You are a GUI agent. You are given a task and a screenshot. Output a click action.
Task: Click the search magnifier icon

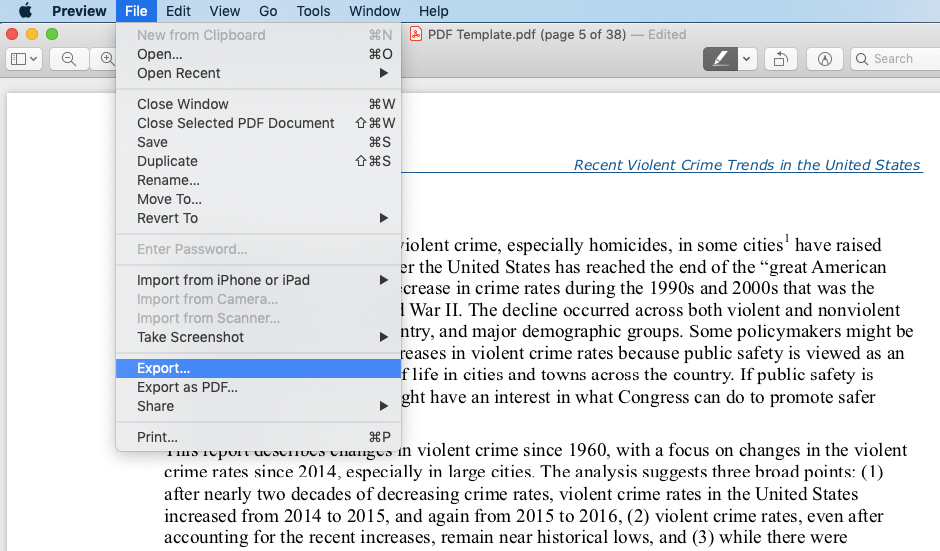click(x=862, y=59)
